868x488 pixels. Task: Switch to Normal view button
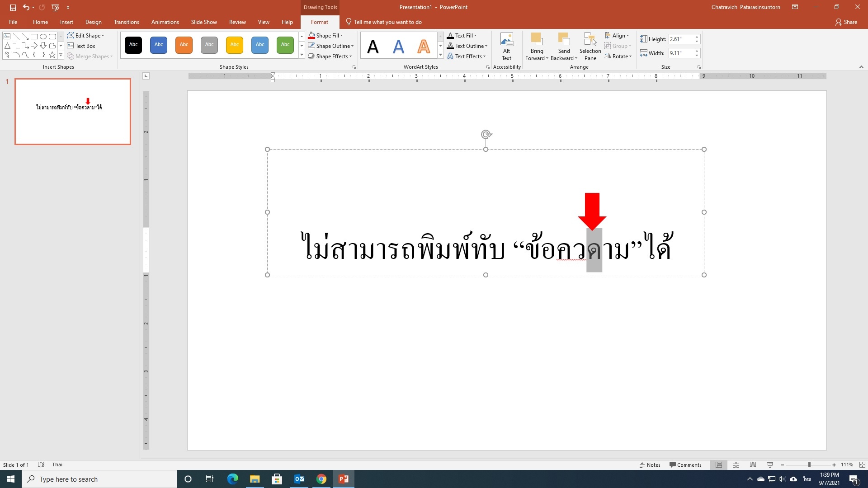pos(718,465)
